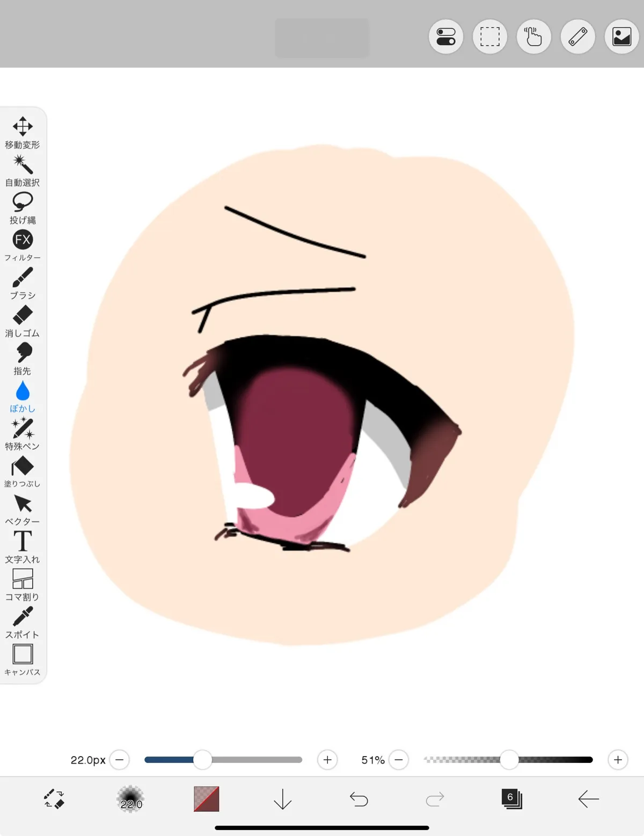The width and height of the screenshot is (644, 836).
Task: Open the current brown color swatch
Action: (x=207, y=799)
